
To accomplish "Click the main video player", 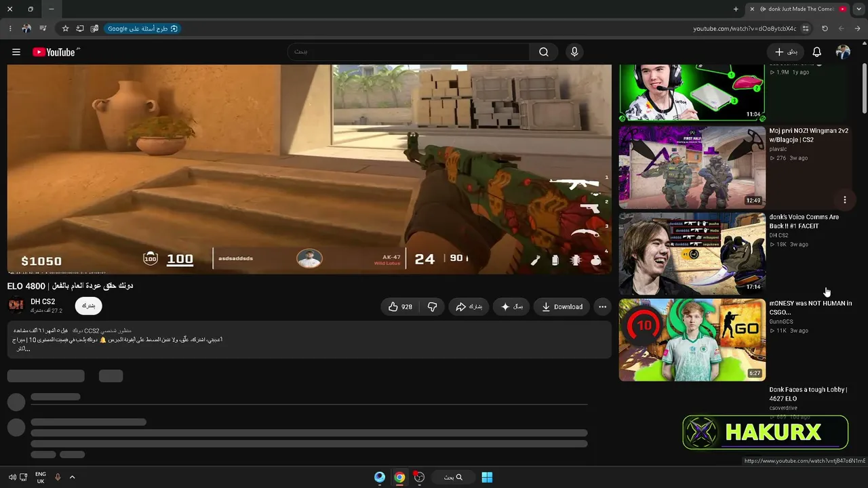I will click(309, 169).
